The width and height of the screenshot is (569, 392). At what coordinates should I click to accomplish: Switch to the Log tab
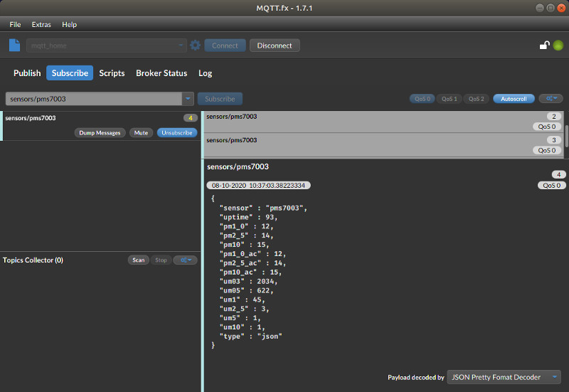205,73
